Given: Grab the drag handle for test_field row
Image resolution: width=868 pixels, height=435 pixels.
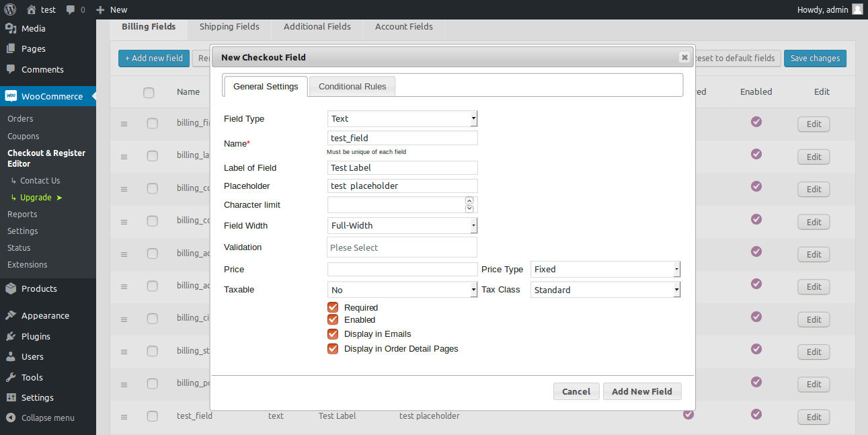Looking at the screenshot, I should coord(124,417).
